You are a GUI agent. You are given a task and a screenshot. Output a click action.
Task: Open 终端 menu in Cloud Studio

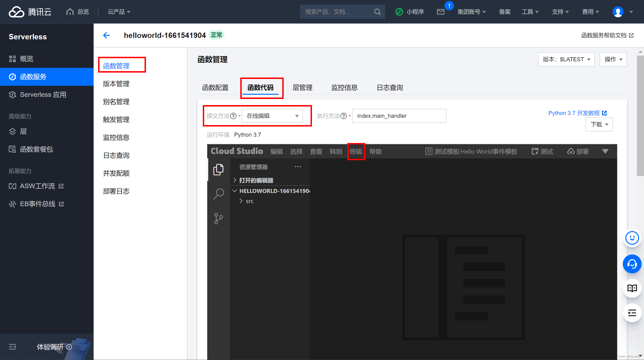(356, 151)
